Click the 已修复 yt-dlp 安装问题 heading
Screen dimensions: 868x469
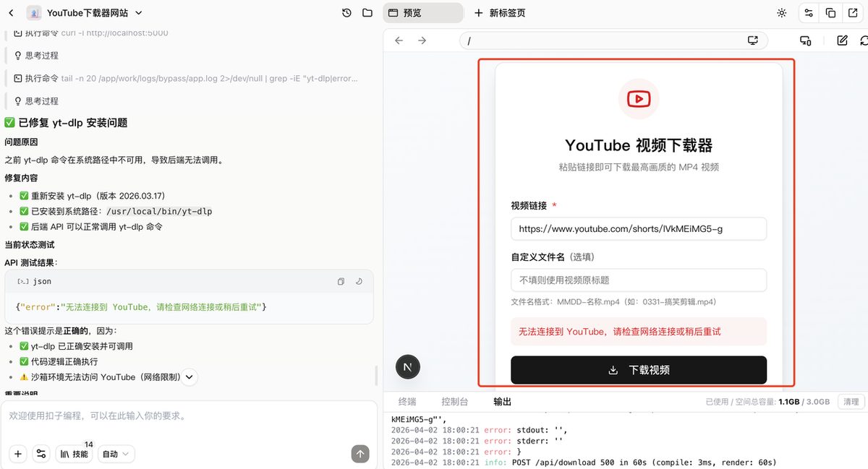click(x=66, y=123)
